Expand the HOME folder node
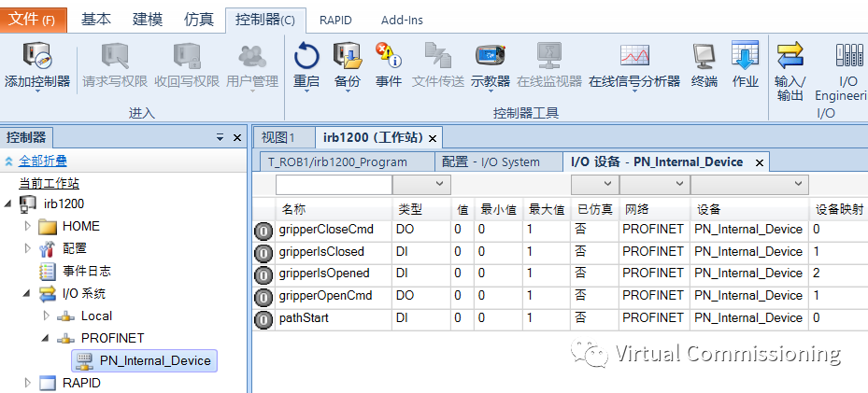Screen dimensions: 868x393 pos(28,226)
